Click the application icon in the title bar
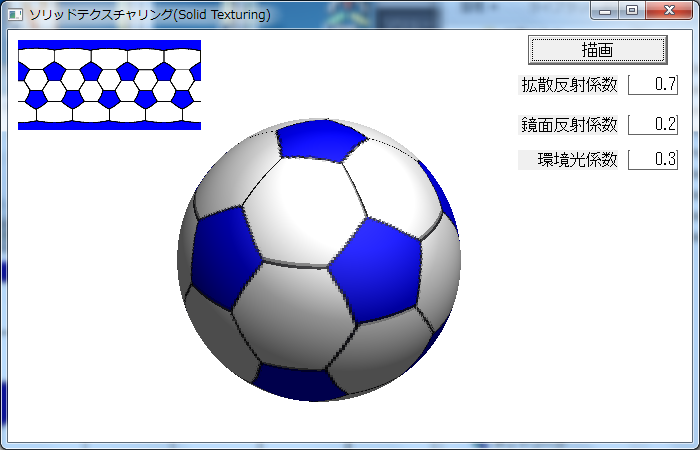This screenshot has width=700, height=450. (15, 15)
